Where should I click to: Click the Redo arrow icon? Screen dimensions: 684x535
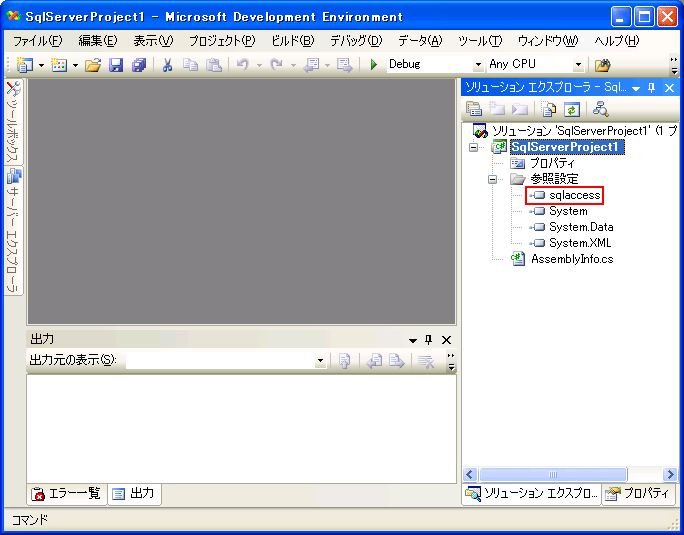276,65
